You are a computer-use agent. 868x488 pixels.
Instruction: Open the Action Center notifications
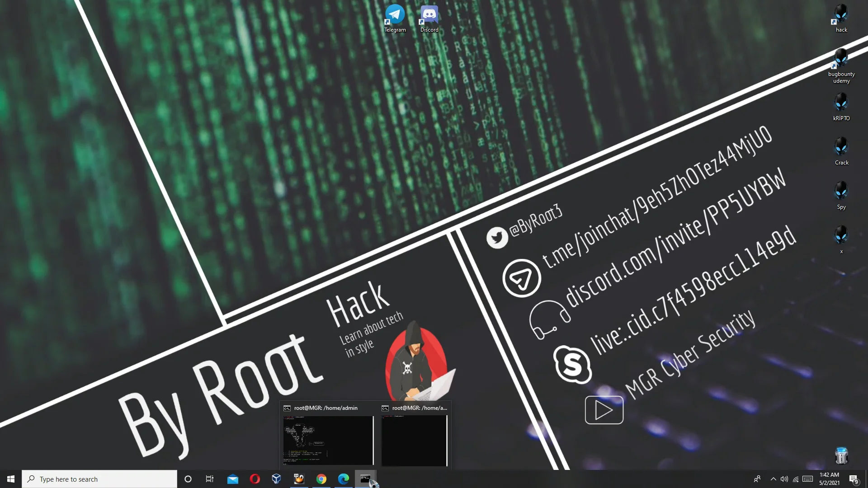point(854,479)
